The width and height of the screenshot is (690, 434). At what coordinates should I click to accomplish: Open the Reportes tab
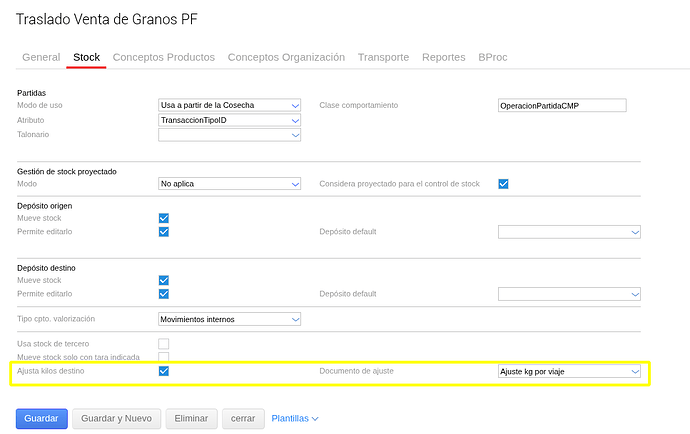[444, 57]
